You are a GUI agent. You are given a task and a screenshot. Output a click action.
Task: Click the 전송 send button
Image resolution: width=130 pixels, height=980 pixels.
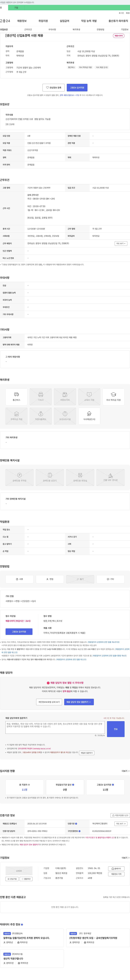pyautogui.click(x=116, y=729)
